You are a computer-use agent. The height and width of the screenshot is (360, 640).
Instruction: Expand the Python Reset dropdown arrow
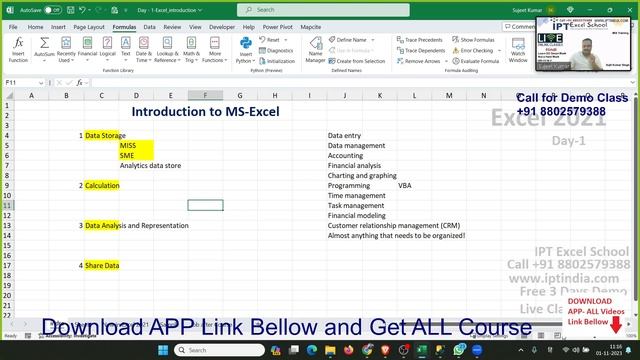click(x=286, y=40)
